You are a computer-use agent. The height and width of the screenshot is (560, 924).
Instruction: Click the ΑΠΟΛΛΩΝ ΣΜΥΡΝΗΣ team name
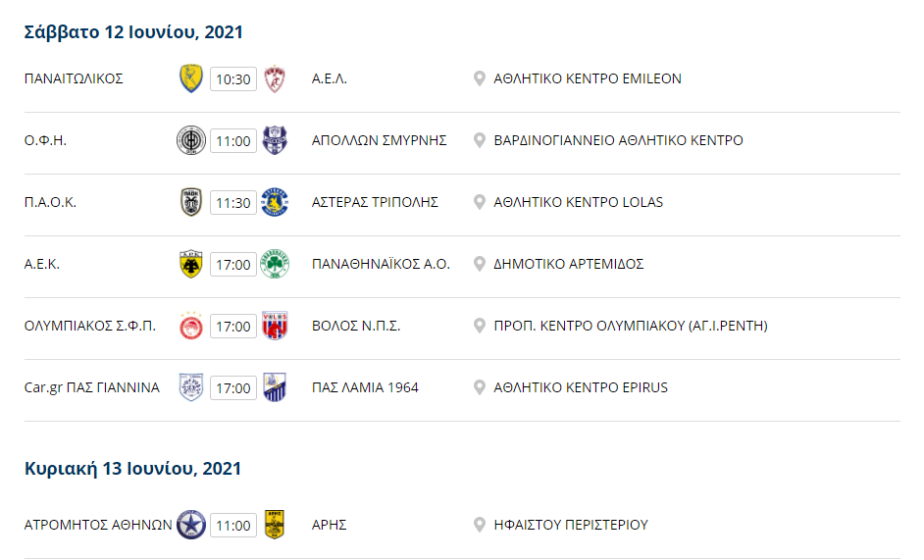pyautogui.click(x=379, y=141)
